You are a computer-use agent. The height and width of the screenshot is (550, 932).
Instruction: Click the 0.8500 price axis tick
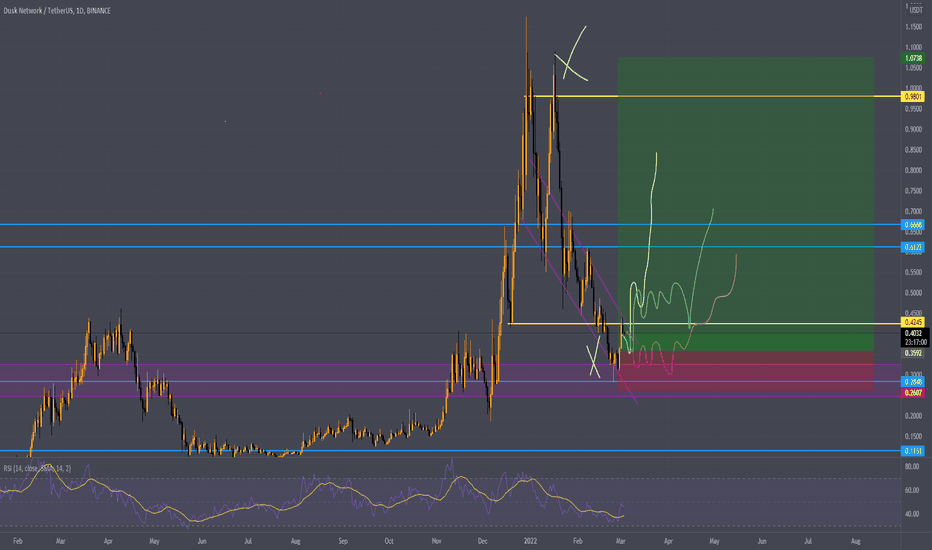(x=914, y=150)
